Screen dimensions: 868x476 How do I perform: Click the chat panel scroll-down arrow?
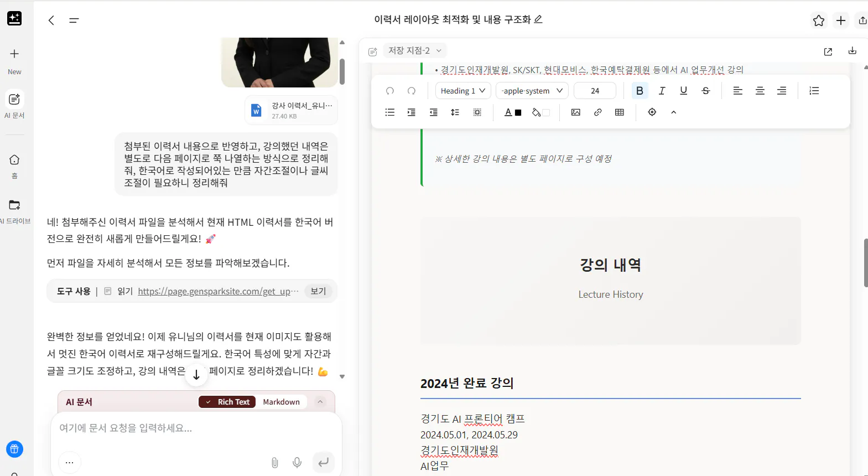pyautogui.click(x=342, y=377)
